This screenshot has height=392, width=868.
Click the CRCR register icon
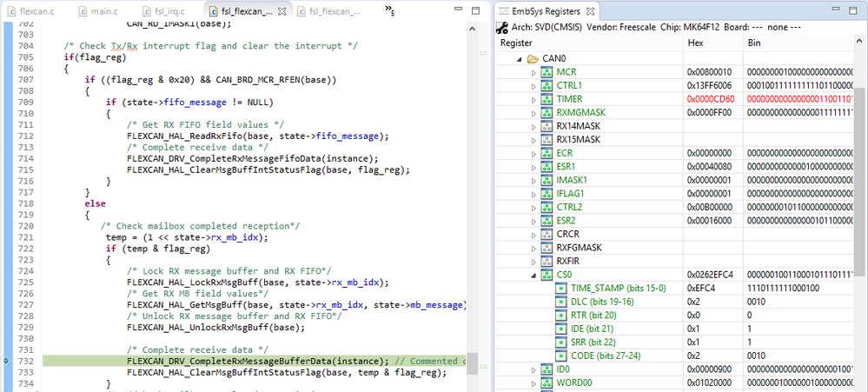point(547,234)
